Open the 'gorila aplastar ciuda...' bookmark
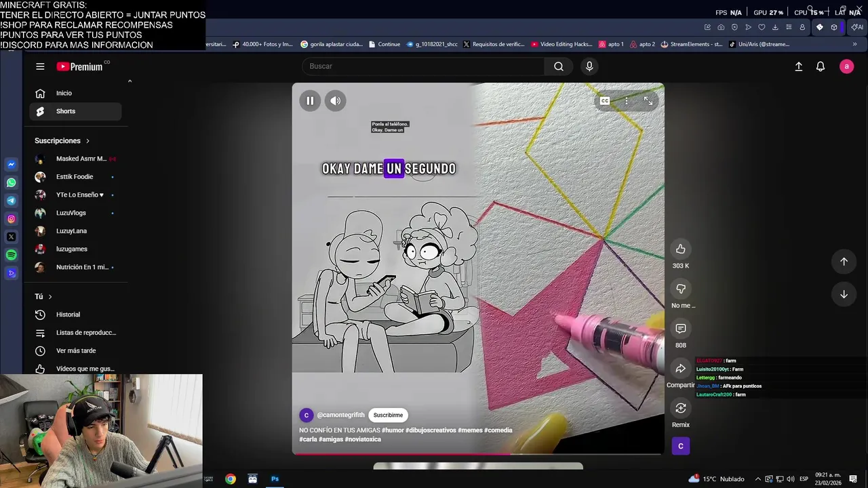The height and width of the screenshot is (488, 868). pos(332,44)
